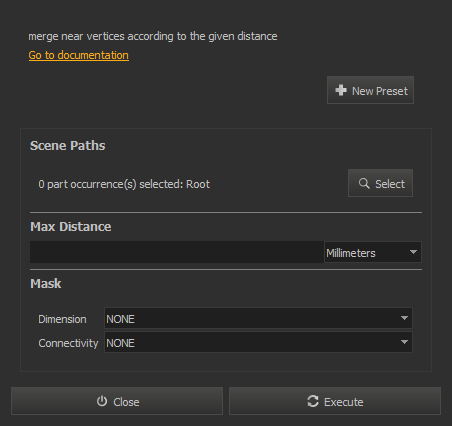This screenshot has width=452, height=426.
Task: Run the operation with Execute button
Action: pyautogui.click(x=335, y=401)
